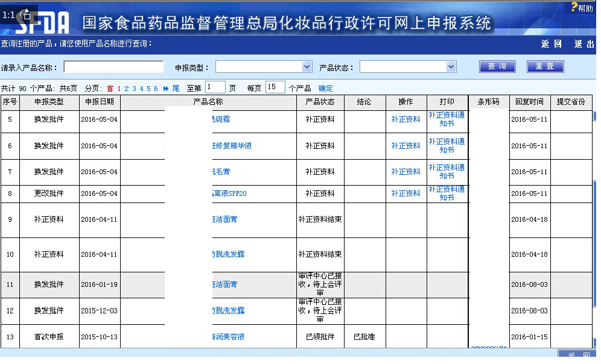Click 确定 to apply paging

click(325, 89)
